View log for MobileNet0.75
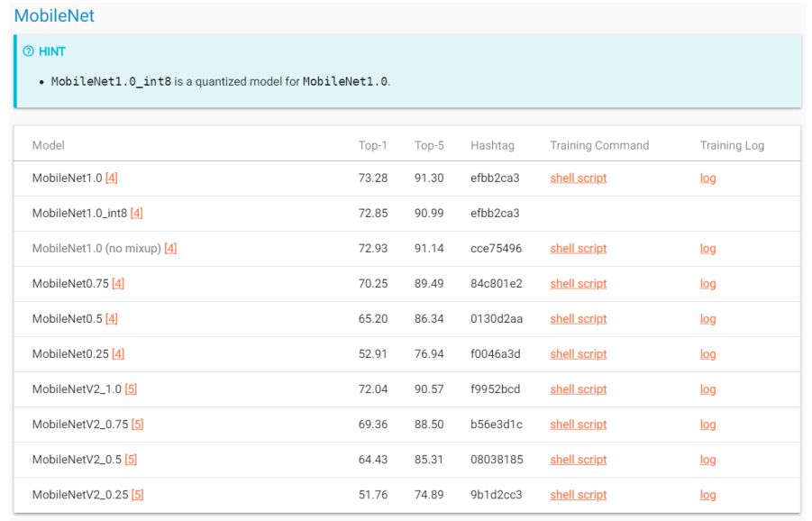 707,284
